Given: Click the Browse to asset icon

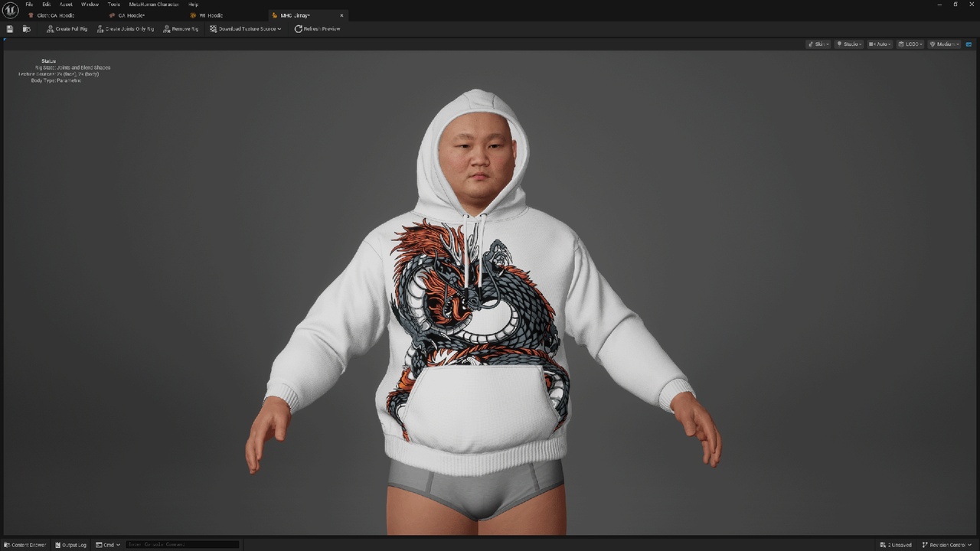Looking at the screenshot, I should coord(26,29).
